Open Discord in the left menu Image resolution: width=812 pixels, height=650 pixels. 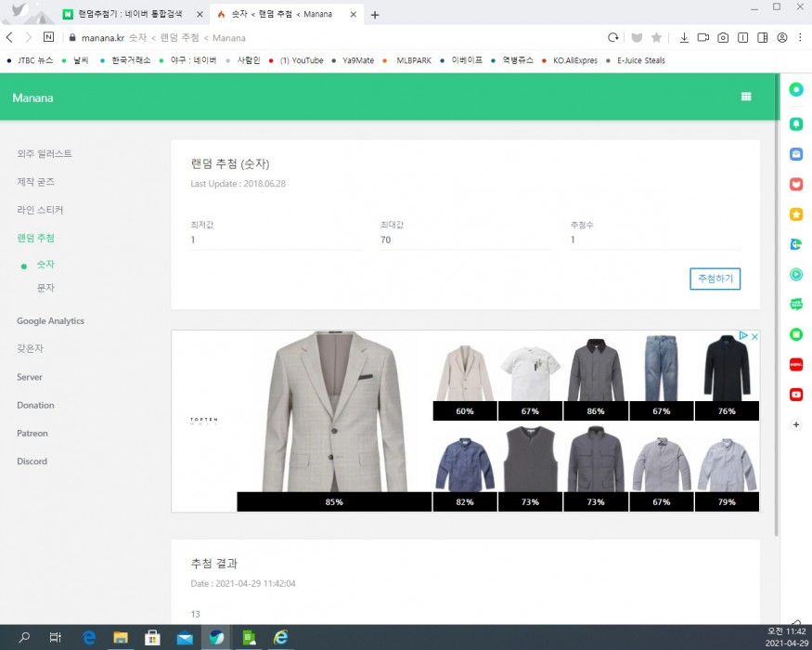(x=32, y=461)
